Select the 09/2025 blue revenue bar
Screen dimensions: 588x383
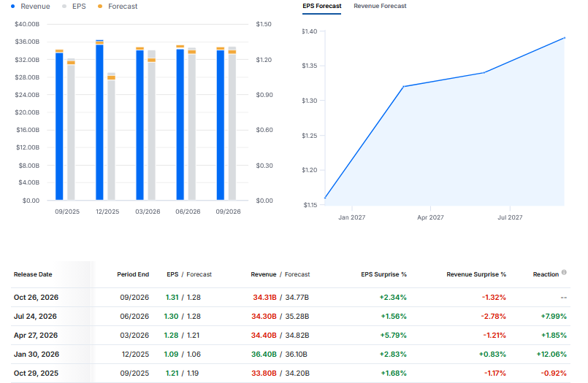[x=59, y=126]
